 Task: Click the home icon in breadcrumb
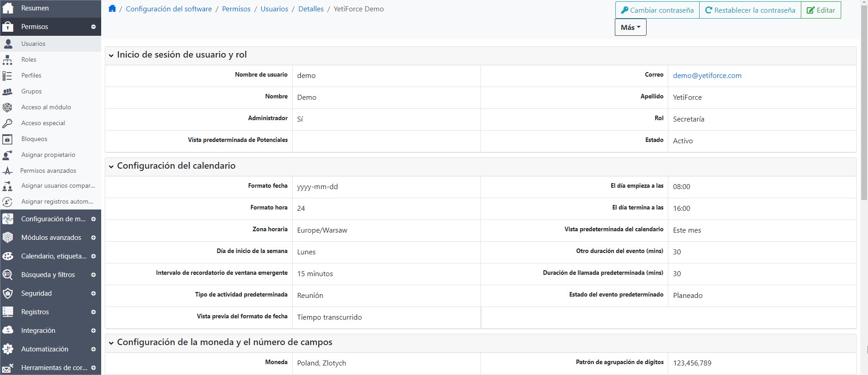point(112,9)
